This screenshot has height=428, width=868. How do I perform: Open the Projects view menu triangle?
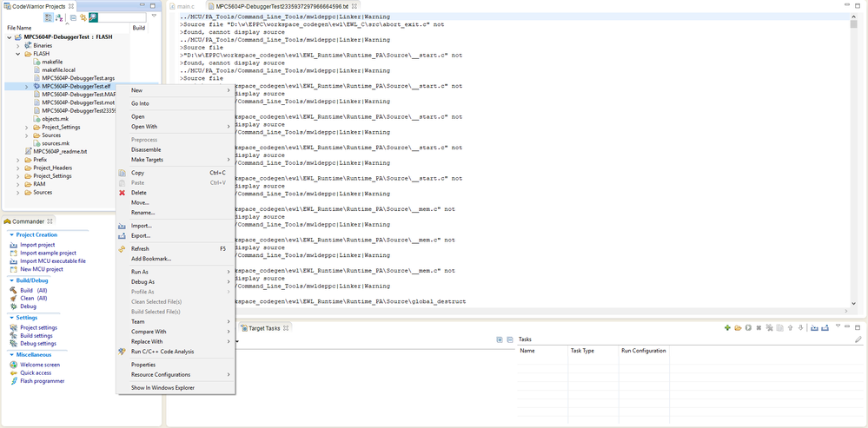154,16
